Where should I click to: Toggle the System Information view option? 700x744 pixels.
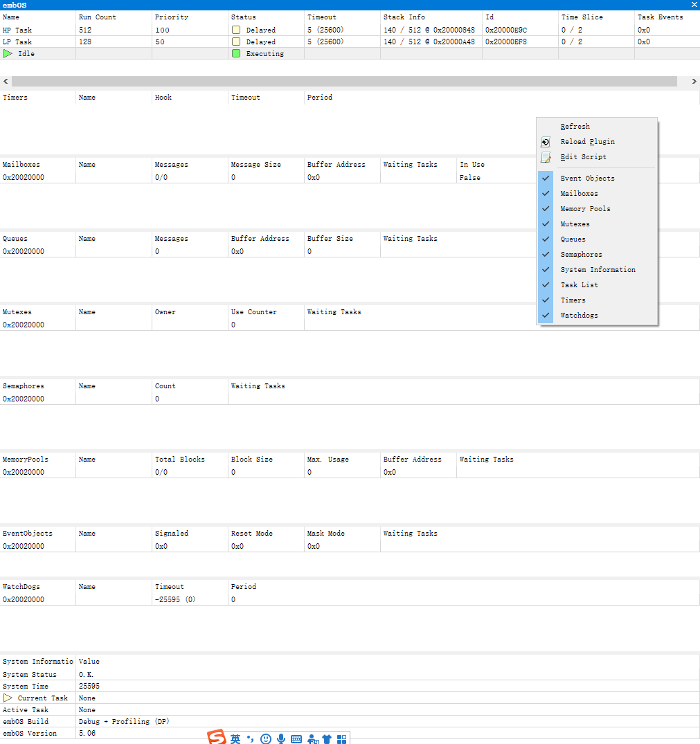(598, 269)
